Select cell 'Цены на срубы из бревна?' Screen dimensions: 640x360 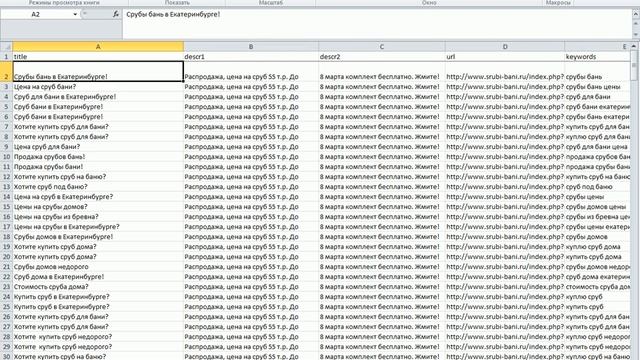pos(98,217)
